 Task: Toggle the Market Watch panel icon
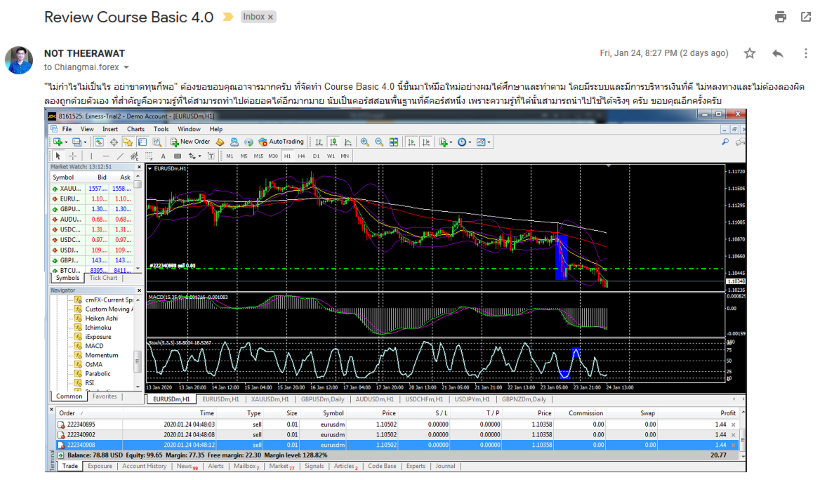(99, 142)
